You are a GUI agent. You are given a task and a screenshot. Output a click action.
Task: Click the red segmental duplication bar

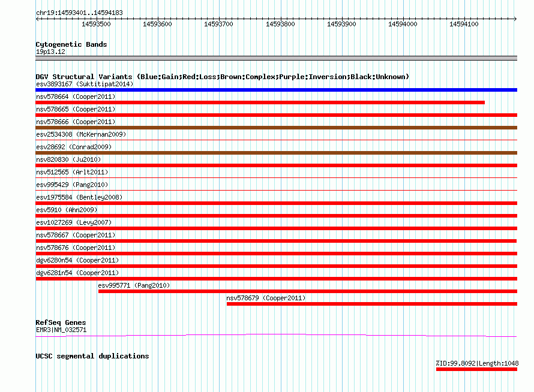coord(477,369)
